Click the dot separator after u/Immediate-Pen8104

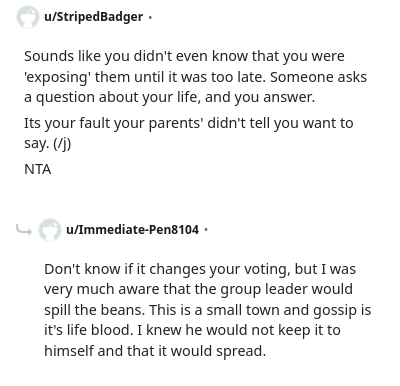pyautogui.click(x=206, y=230)
